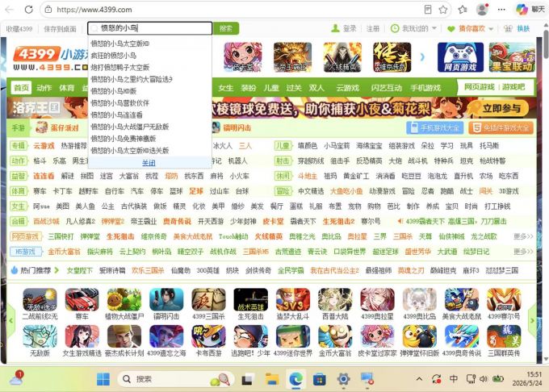The width and height of the screenshot is (549, 392).
Task: Reload the page with the browser refresh icon
Action: [29, 10]
